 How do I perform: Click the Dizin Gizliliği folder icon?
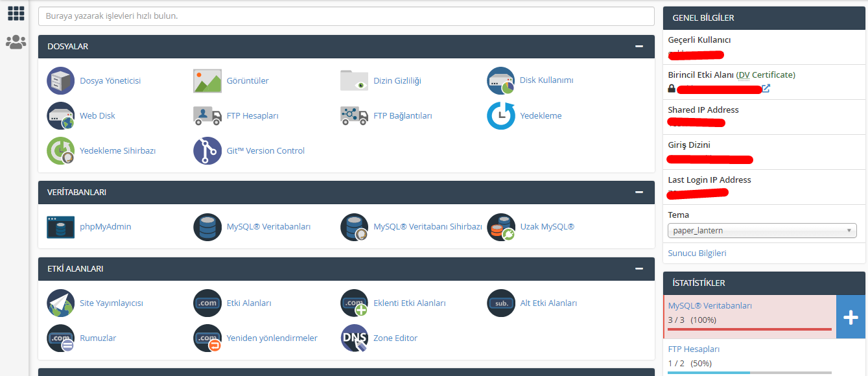[x=355, y=81]
